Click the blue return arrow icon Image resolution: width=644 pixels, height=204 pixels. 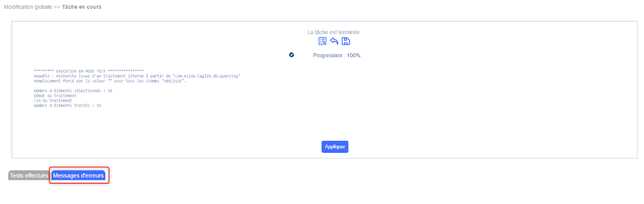click(334, 41)
